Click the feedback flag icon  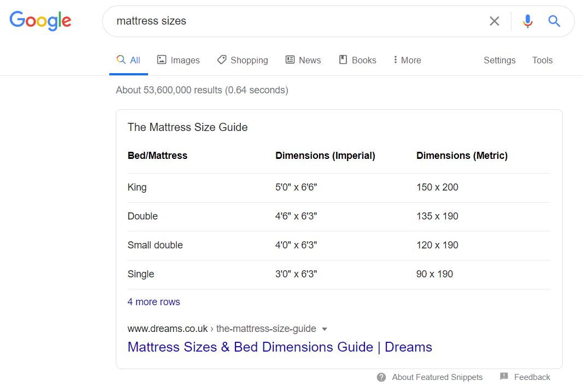(x=504, y=377)
